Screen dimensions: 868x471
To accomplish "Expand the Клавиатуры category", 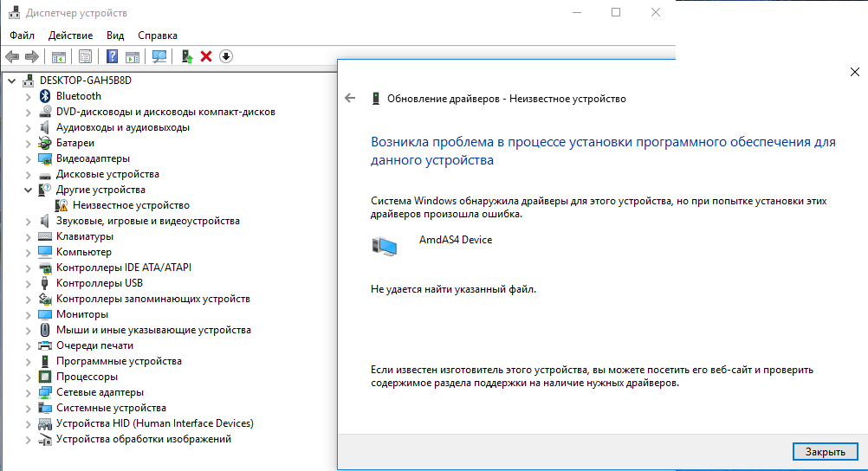I will pyautogui.click(x=29, y=237).
